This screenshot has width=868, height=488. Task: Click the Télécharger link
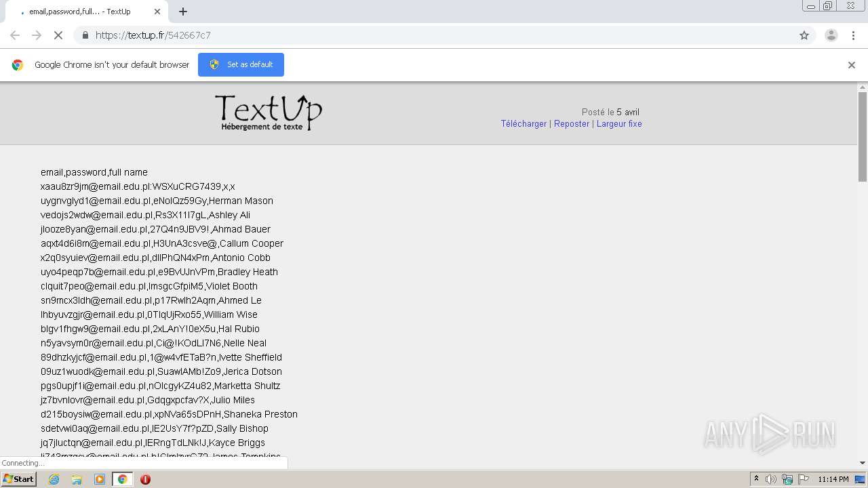click(524, 124)
